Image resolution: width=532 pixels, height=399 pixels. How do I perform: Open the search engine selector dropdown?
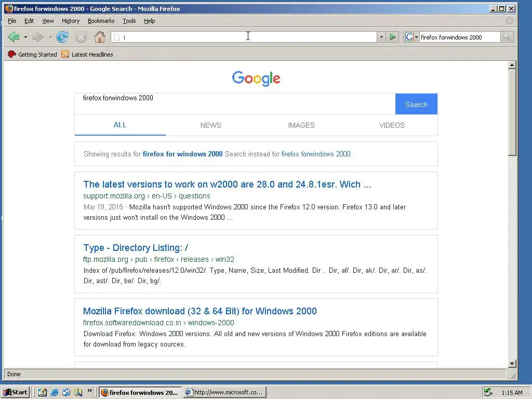click(416, 37)
